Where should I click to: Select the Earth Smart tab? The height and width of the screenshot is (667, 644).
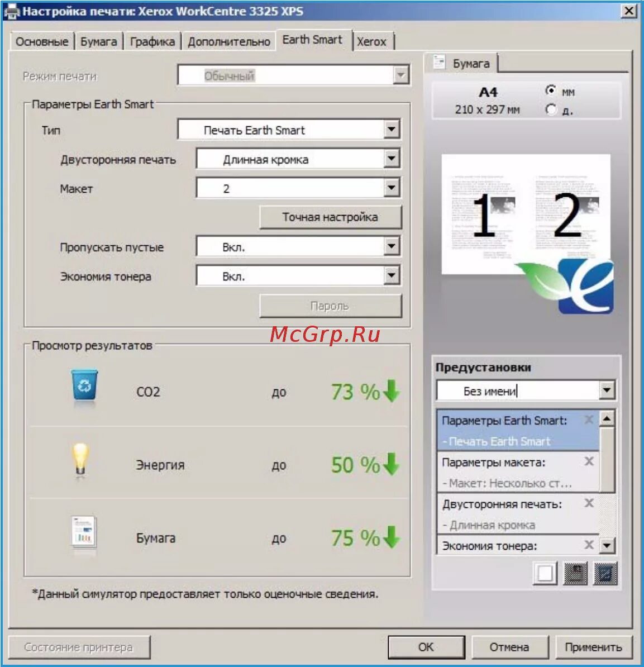click(x=313, y=40)
